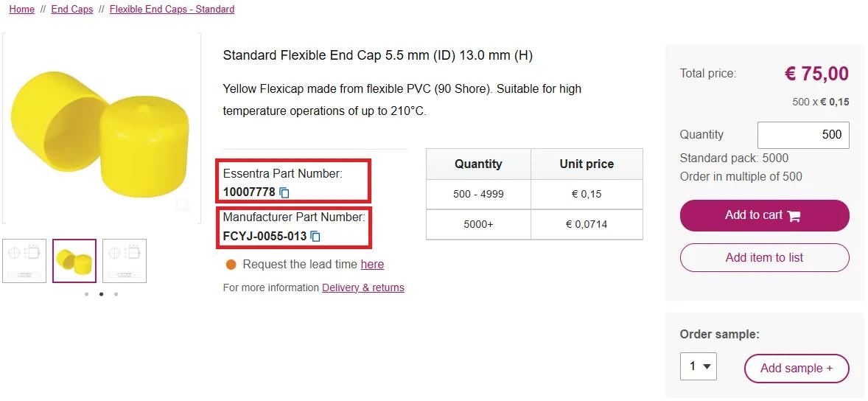
Task: Click the 'here' lead time request link
Action: click(372, 264)
